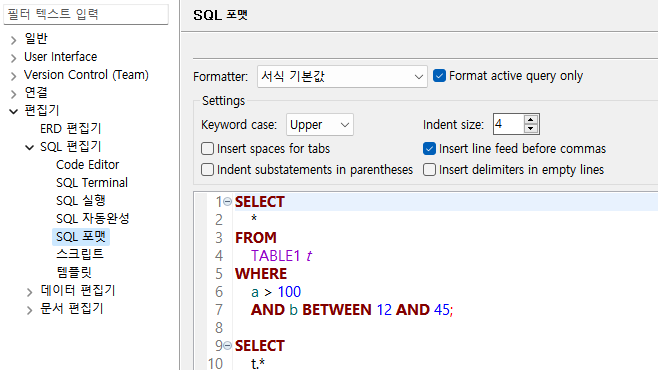
Task: Click the WHERE keyword in preview
Action: tap(261, 274)
